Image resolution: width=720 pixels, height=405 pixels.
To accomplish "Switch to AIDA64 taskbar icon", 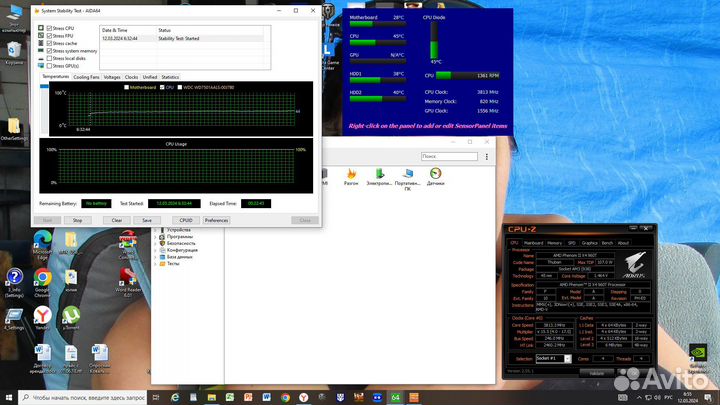I will (x=395, y=397).
